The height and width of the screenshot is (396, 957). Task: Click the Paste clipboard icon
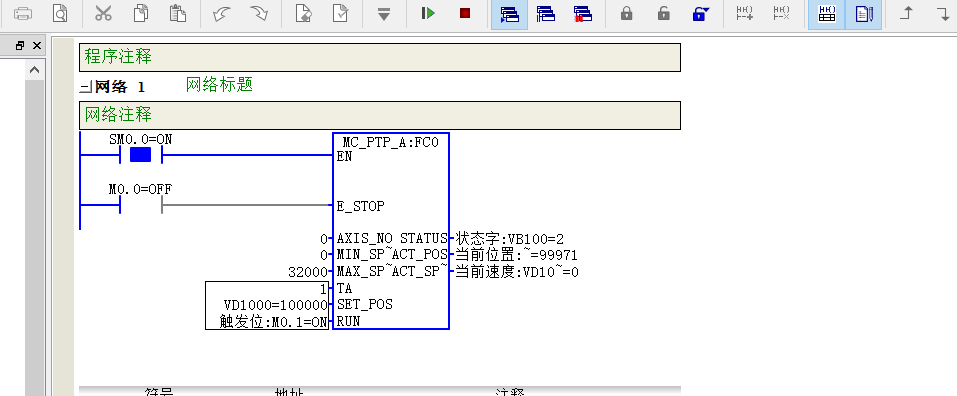178,13
